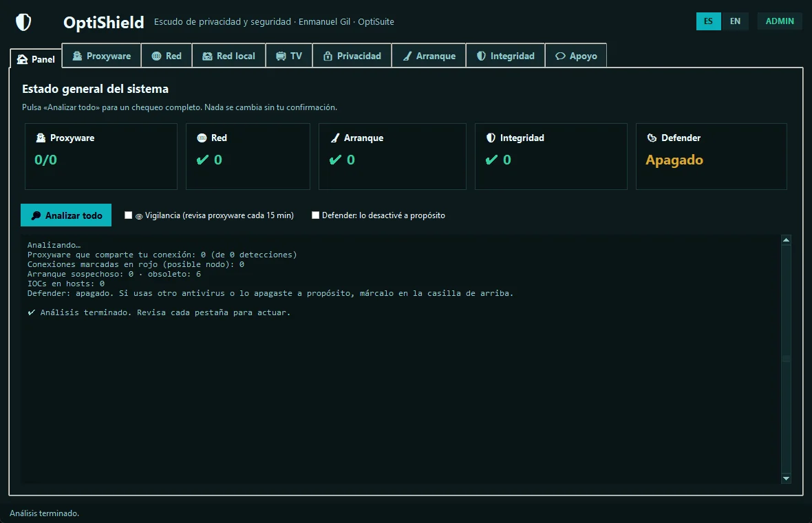Click the Proxyware card icon in the status summary
The width and height of the screenshot is (812, 523).
(x=41, y=138)
